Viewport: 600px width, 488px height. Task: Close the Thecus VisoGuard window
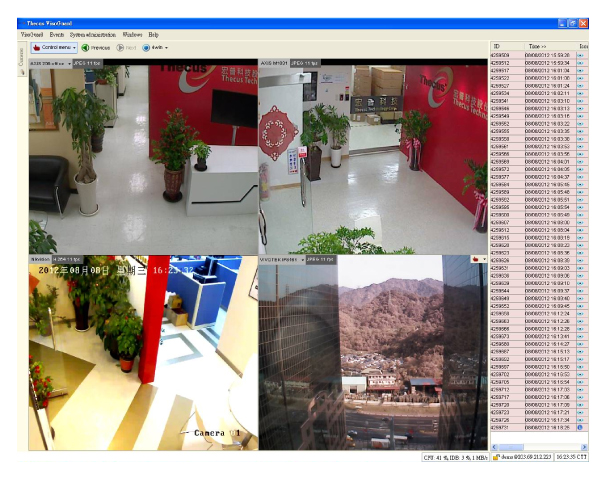point(583,23)
